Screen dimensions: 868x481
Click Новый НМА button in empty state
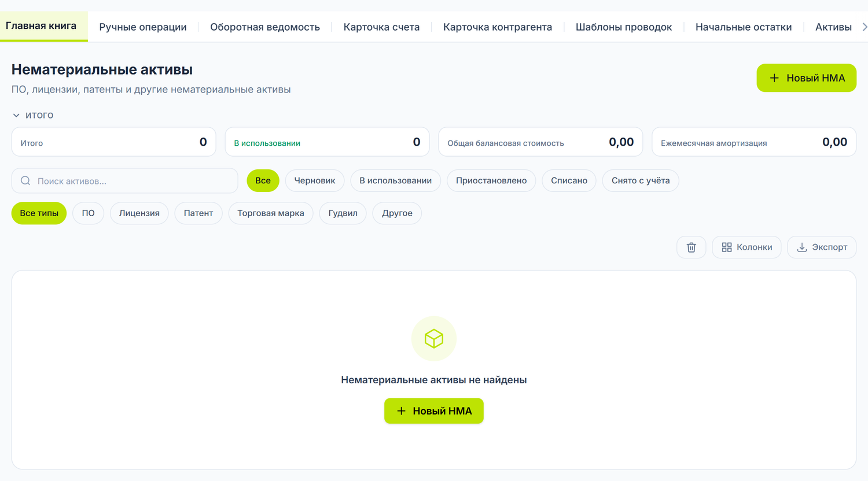[434, 411]
